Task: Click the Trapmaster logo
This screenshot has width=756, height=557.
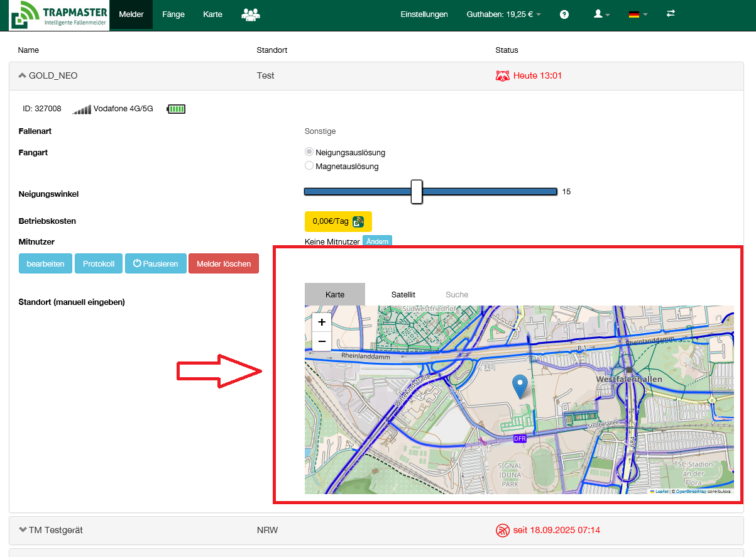Action: click(59, 15)
